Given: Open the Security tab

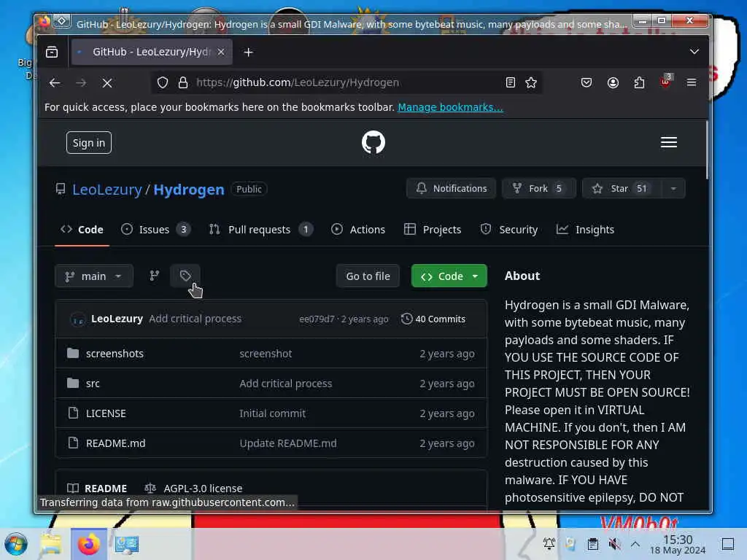Looking at the screenshot, I should point(509,230).
